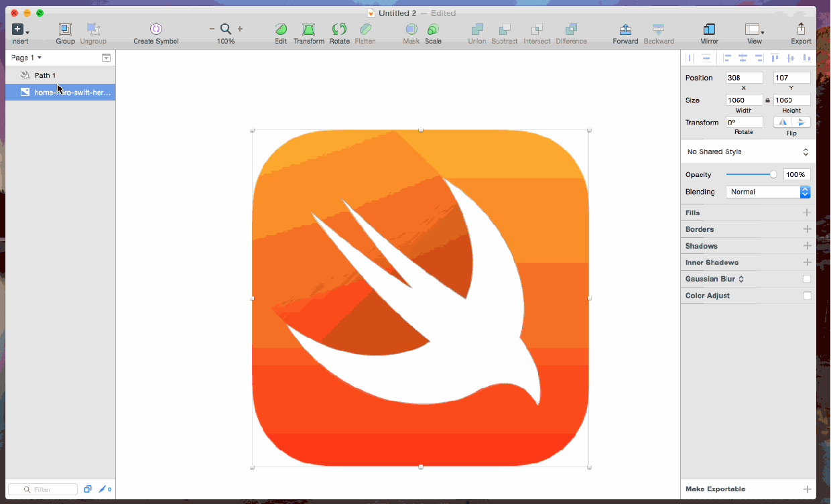Click the Rotate tool icon
The image size is (831, 504).
coord(339,29)
